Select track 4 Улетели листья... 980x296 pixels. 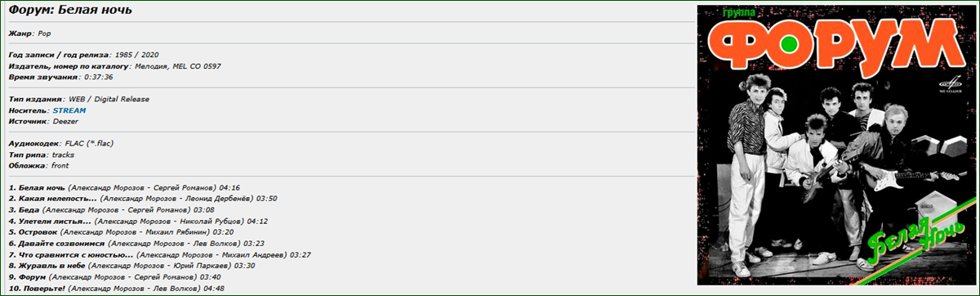(138, 221)
